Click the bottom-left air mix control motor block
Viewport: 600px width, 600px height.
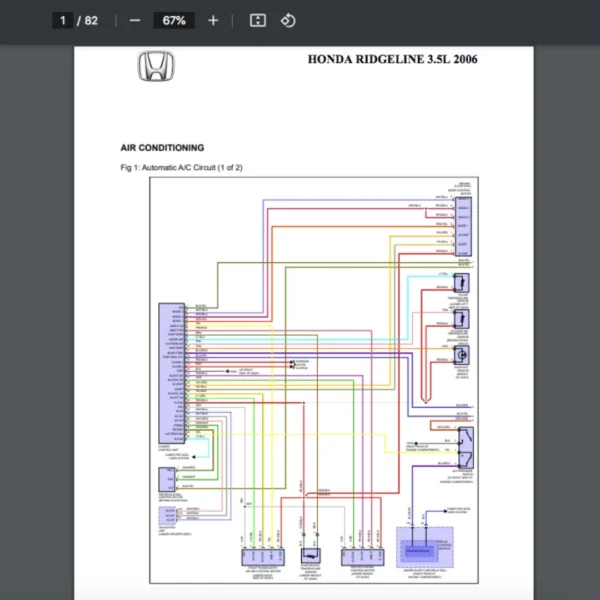(x=258, y=555)
